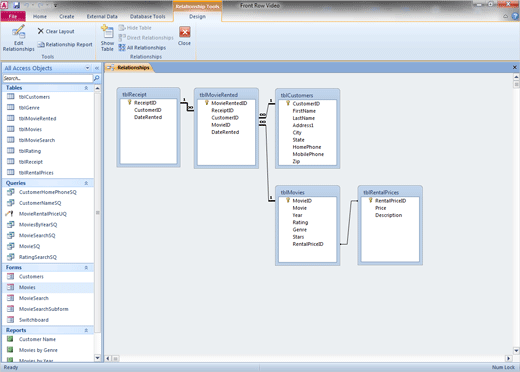Collapse the Tables group
The width and height of the screenshot is (520, 372).
pos(86,88)
